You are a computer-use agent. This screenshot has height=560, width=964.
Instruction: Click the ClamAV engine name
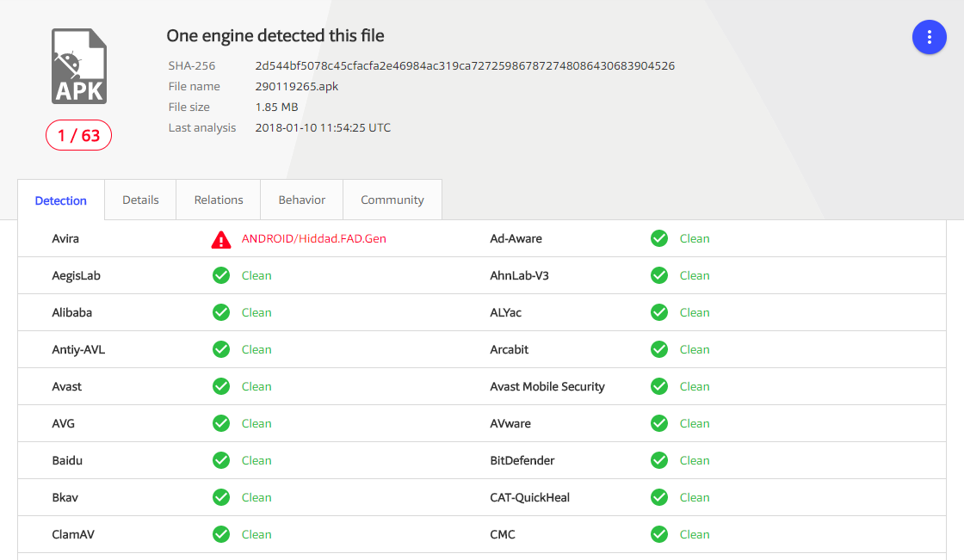click(73, 534)
